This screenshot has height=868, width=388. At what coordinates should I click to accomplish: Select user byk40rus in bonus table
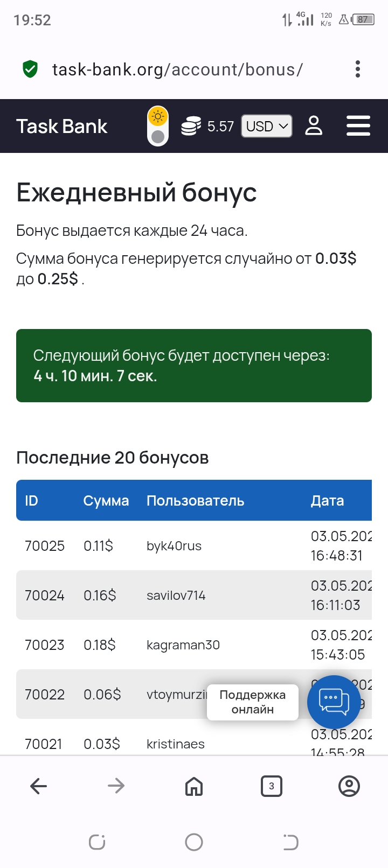pyautogui.click(x=174, y=546)
